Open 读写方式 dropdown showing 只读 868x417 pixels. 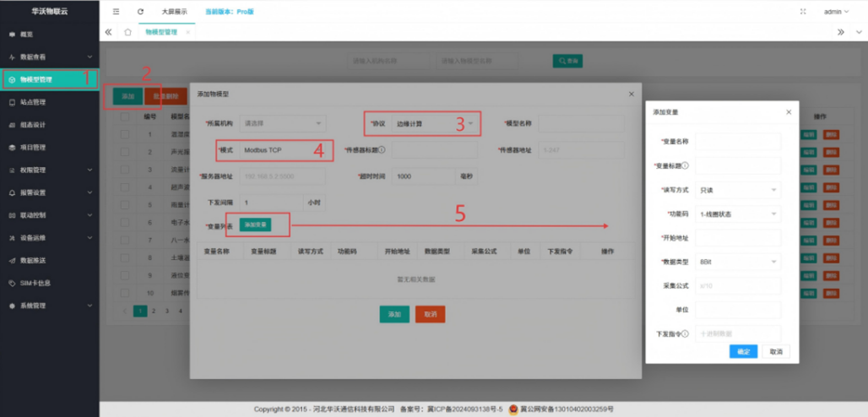point(738,190)
